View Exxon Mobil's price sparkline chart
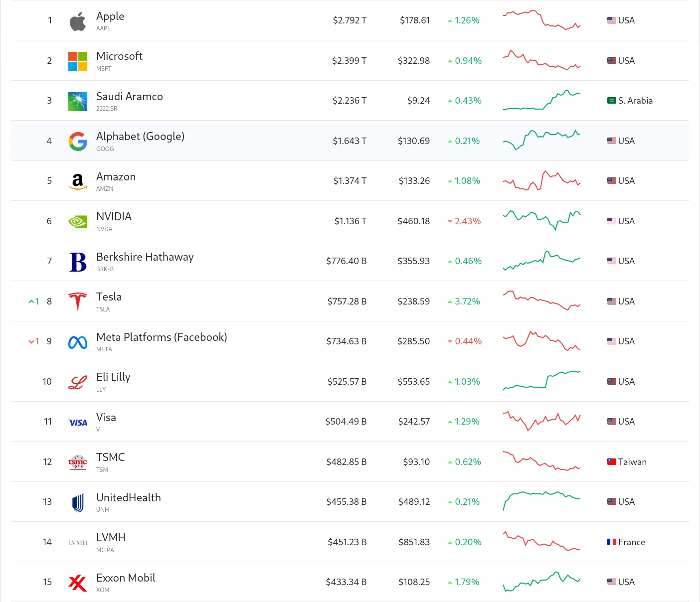700x602 pixels. pos(541,582)
